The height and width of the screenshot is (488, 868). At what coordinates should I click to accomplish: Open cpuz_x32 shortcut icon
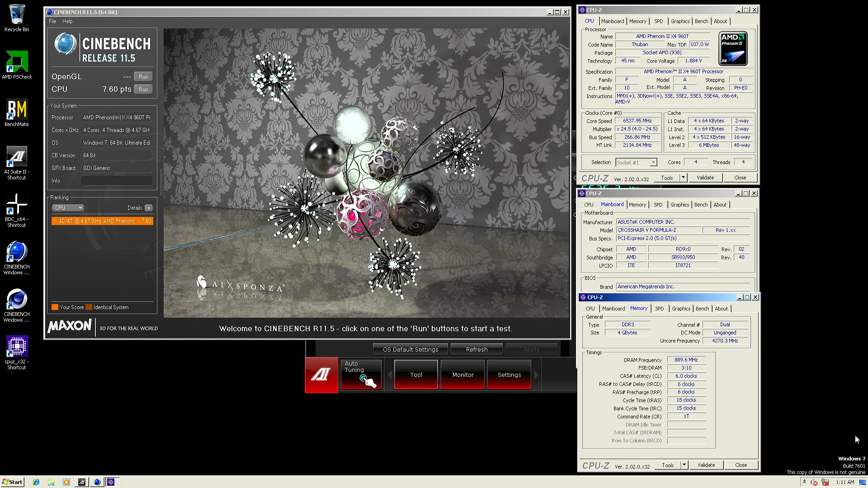[x=17, y=353]
